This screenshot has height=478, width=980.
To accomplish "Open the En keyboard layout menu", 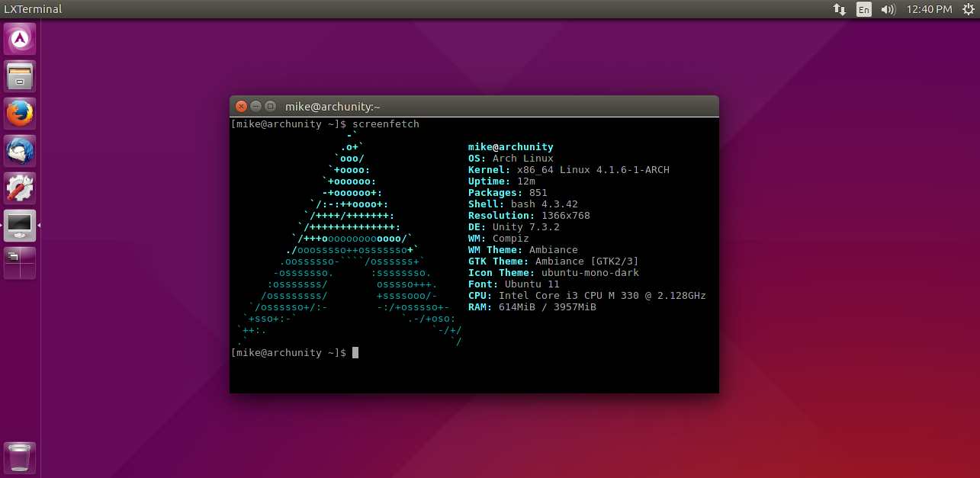I will (863, 9).
